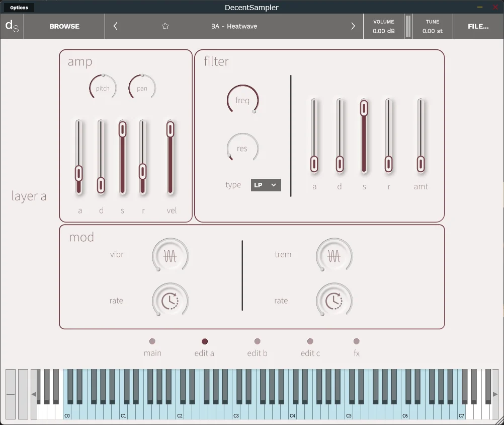Click the layer a label
Image resolution: width=504 pixels, height=425 pixels.
click(x=29, y=196)
